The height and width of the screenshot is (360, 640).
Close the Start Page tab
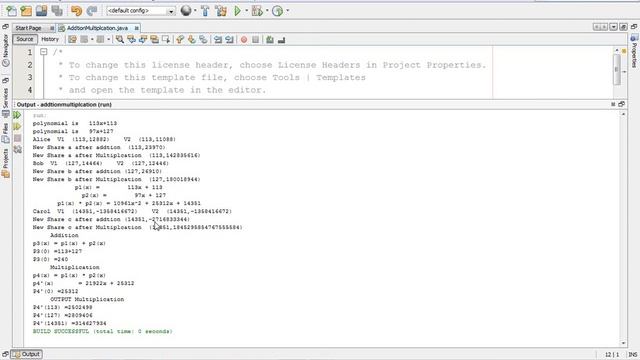pos(52,28)
